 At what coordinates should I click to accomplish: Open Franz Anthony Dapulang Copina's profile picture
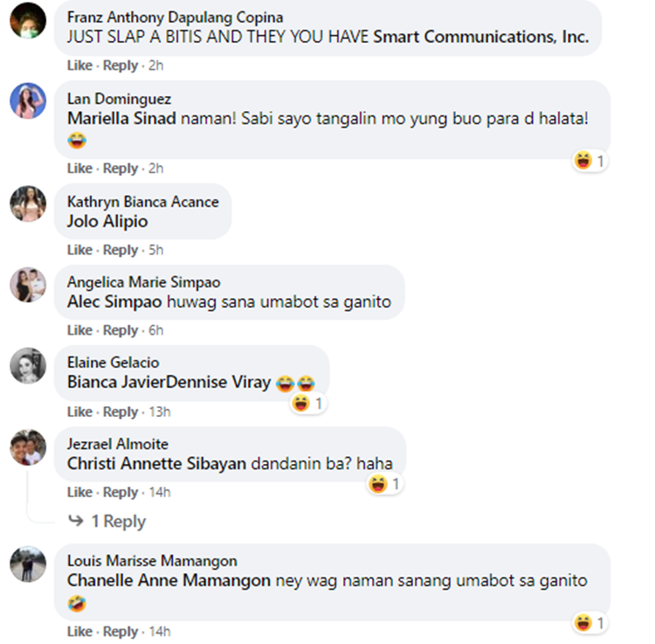pyautogui.click(x=28, y=20)
